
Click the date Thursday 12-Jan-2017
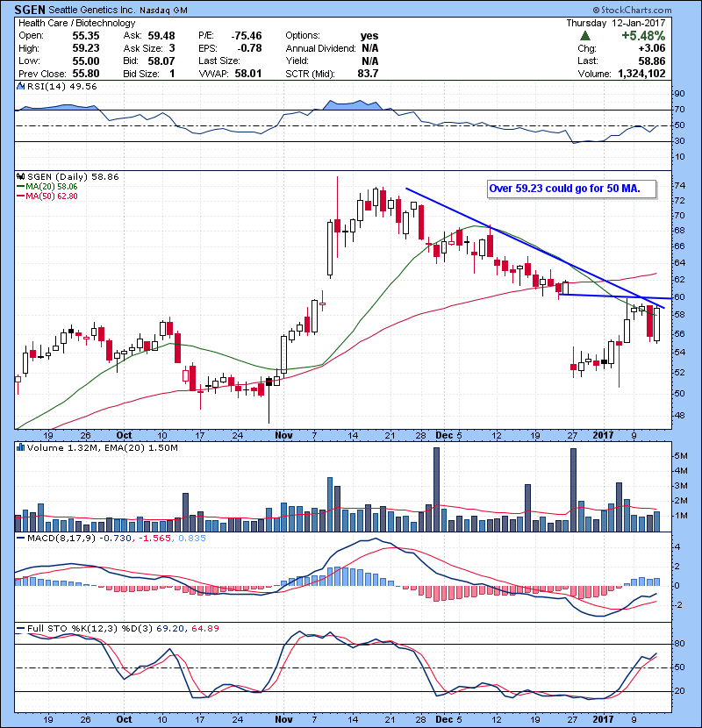[x=616, y=23]
